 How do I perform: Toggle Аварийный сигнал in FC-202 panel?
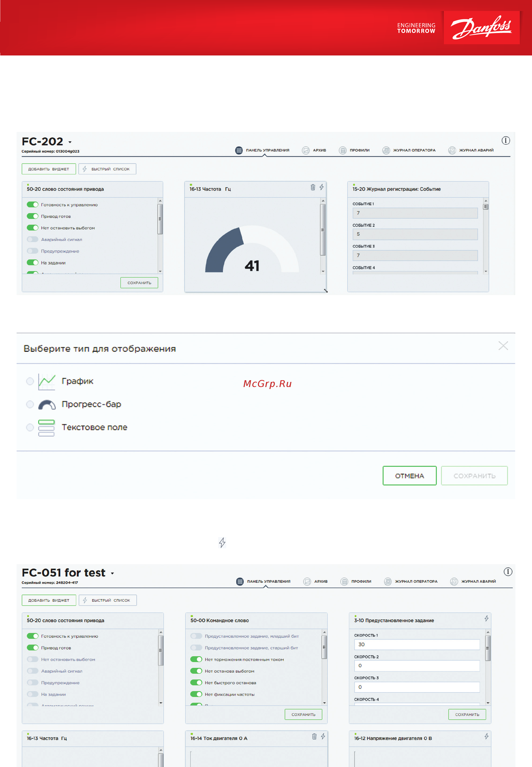[33, 239]
